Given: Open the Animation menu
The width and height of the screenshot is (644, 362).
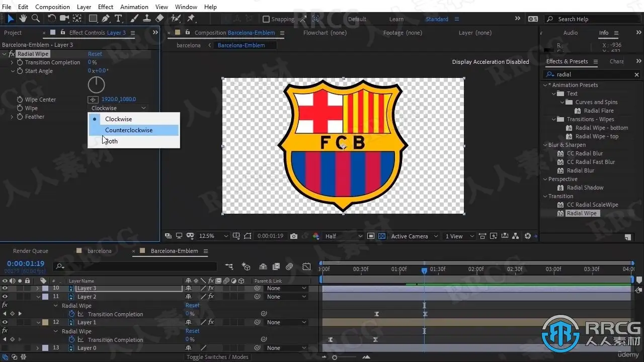Looking at the screenshot, I should pos(134,7).
